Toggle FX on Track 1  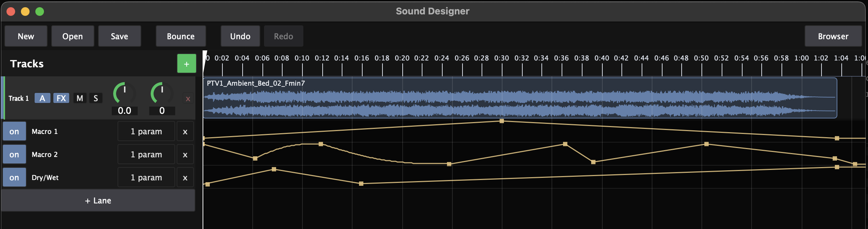point(61,98)
